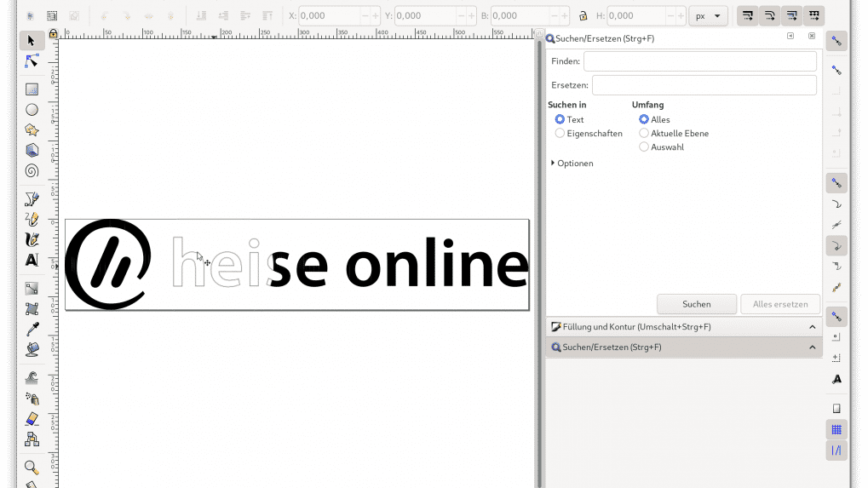Click the grayed-out Rotate counter-clockwise icon
The image size is (868, 488).
[104, 16]
